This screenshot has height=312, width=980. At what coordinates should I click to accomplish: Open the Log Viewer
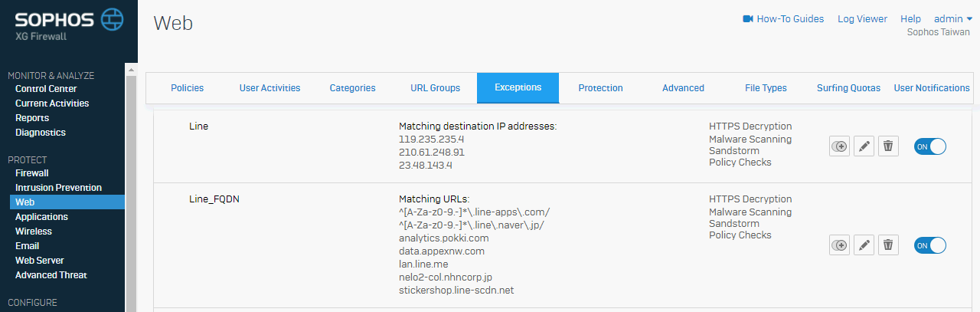tap(862, 19)
